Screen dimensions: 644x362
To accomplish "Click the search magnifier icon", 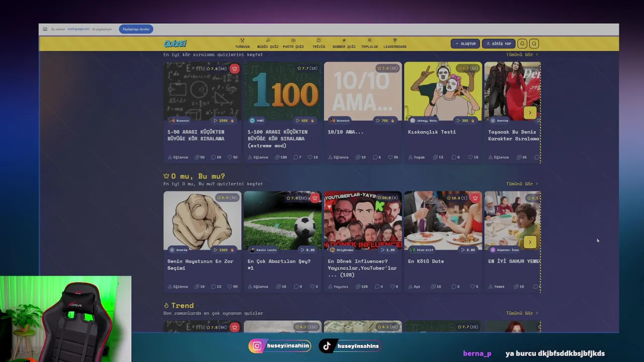I will pyautogui.click(x=534, y=44).
